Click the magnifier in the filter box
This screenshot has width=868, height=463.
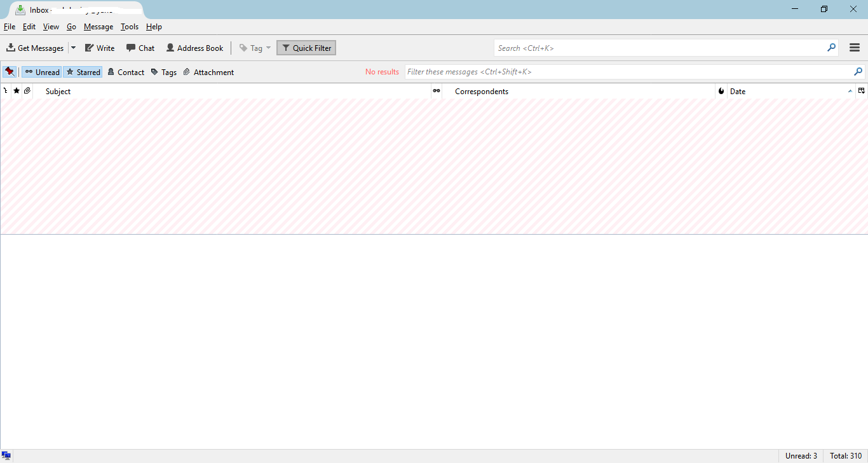pos(858,72)
